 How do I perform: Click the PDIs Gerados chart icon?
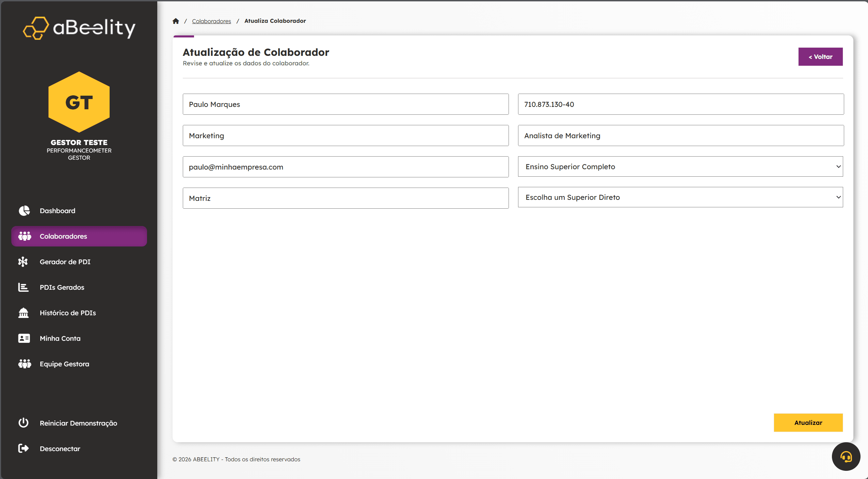[23, 287]
